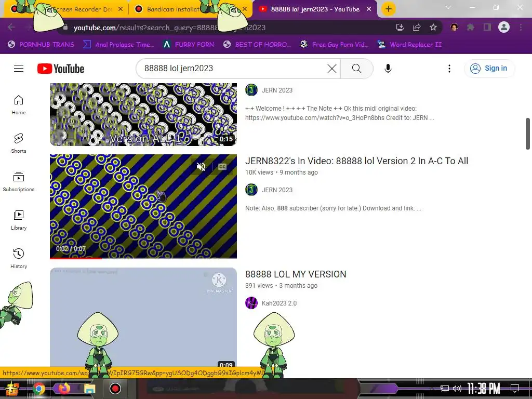The width and height of the screenshot is (532, 399).
Task: Start voice search with the microphone
Action: 388,69
